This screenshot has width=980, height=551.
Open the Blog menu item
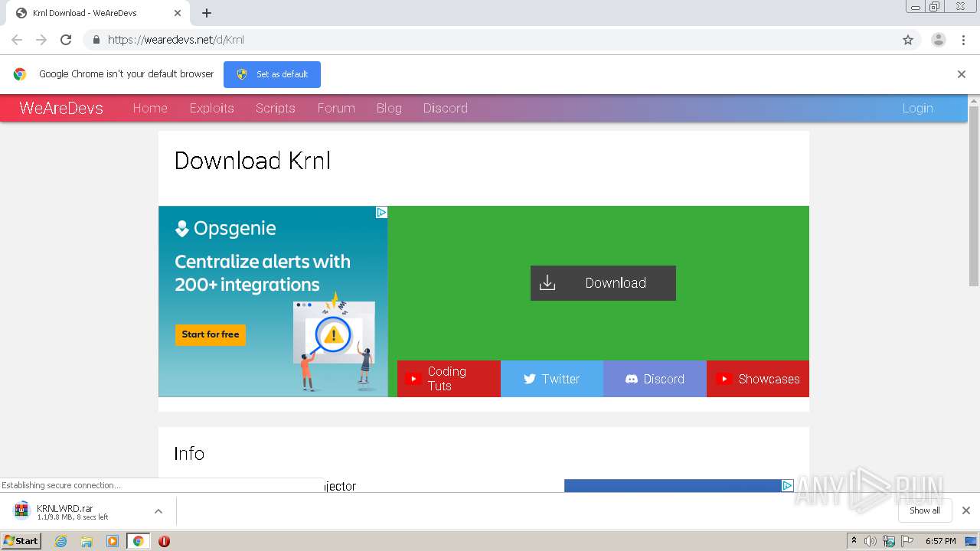[x=389, y=108]
